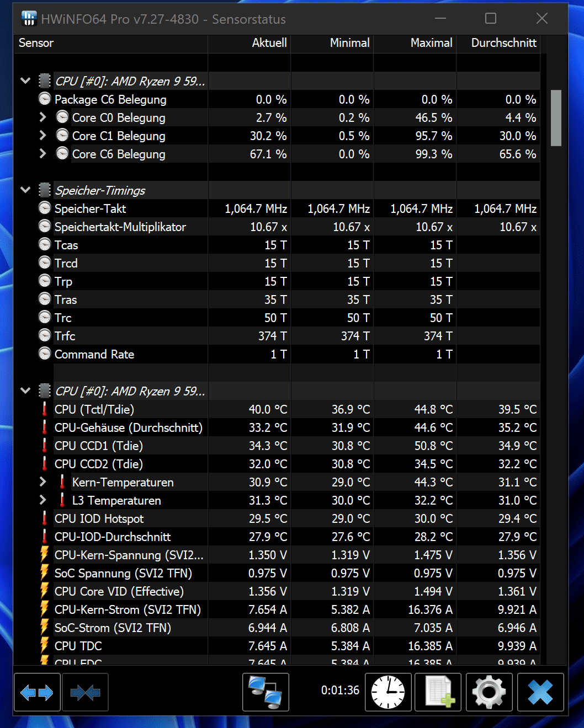Image resolution: width=584 pixels, height=728 pixels.
Task: Click the expand/collapse arrows toolbar button
Action: [37, 692]
